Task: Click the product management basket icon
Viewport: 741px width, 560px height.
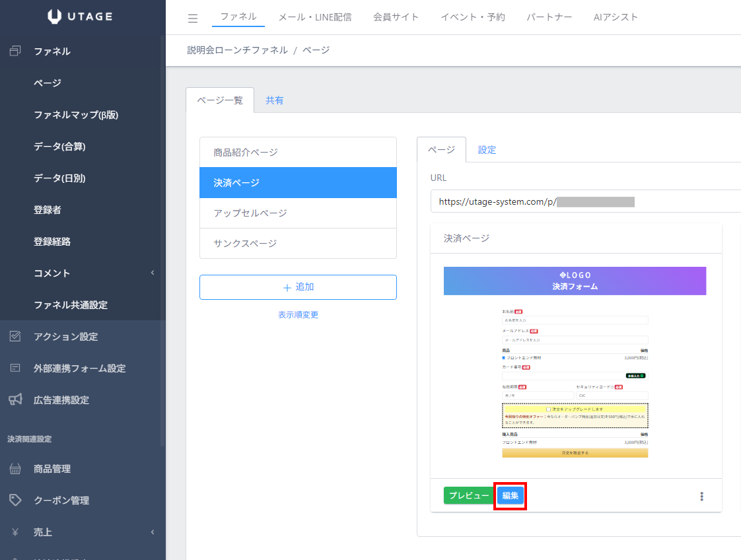Action: 15,469
